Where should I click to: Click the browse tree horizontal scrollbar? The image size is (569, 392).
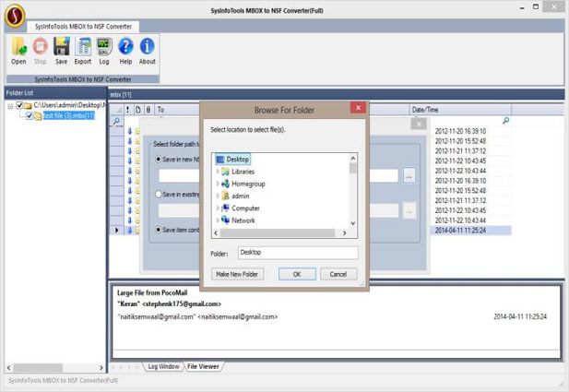click(x=279, y=233)
